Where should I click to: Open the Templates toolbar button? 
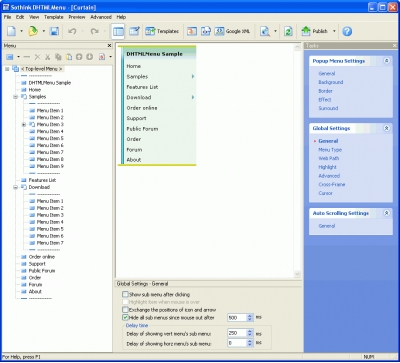click(162, 31)
